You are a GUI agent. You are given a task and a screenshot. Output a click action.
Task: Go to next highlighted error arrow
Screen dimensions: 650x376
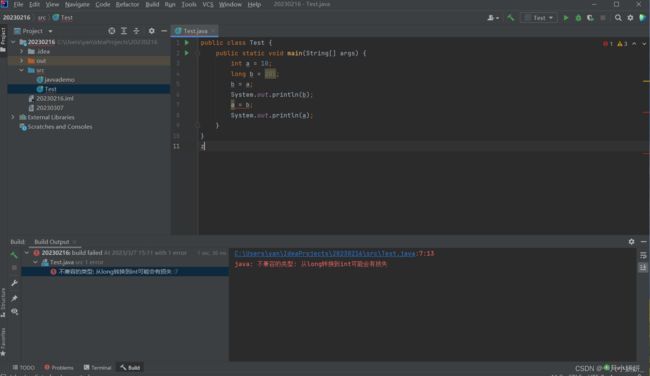click(644, 44)
